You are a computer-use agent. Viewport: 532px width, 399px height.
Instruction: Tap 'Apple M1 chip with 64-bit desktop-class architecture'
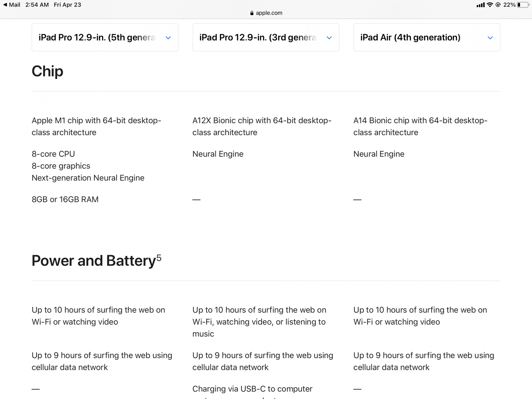[96, 126]
